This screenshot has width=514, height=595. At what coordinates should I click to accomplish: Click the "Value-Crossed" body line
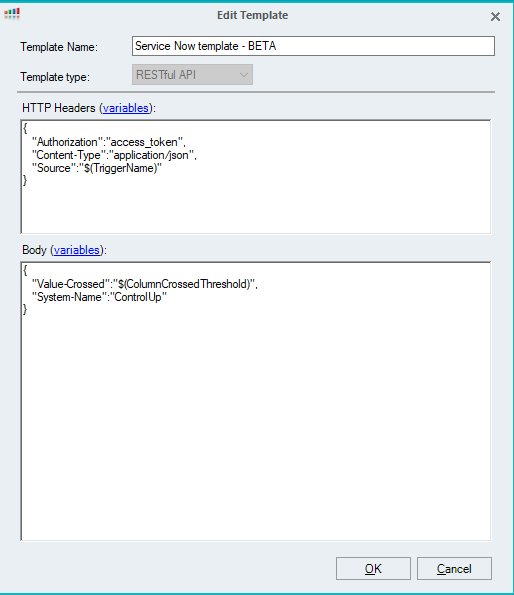(x=145, y=284)
